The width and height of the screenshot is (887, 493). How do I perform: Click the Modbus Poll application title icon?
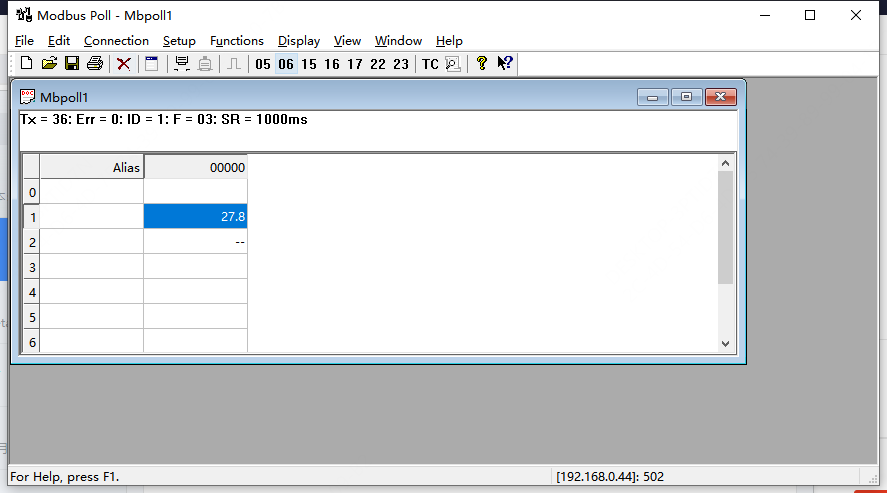pyautogui.click(x=24, y=15)
